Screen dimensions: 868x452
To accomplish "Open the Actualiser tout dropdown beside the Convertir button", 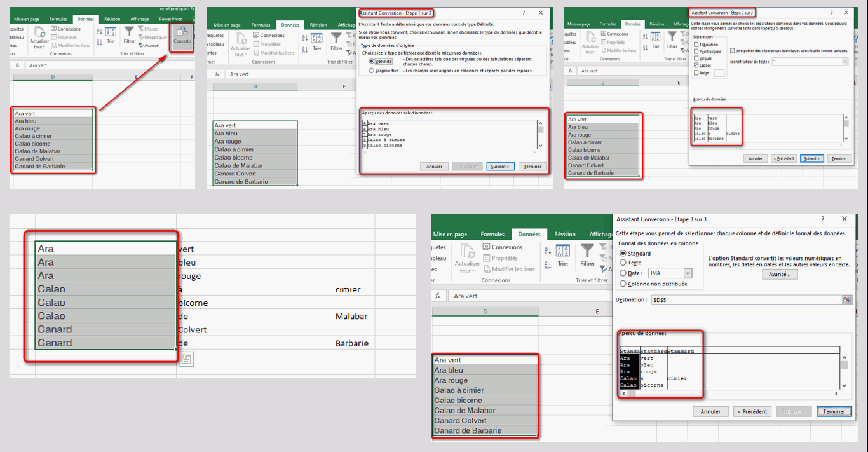I will pyautogui.click(x=39, y=47).
